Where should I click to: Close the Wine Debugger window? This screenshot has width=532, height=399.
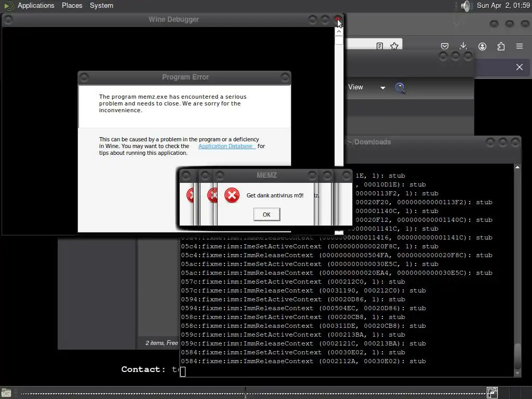[x=338, y=20]
